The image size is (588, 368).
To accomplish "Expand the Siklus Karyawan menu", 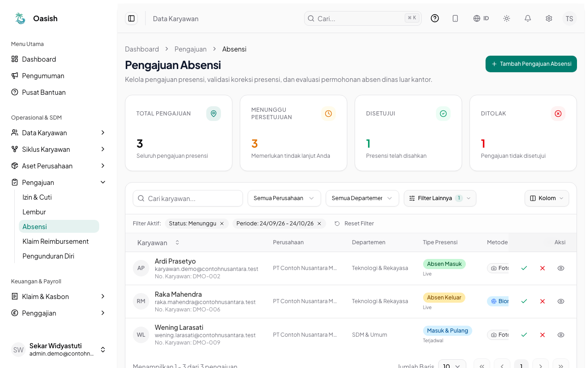I will click(59, 149).
